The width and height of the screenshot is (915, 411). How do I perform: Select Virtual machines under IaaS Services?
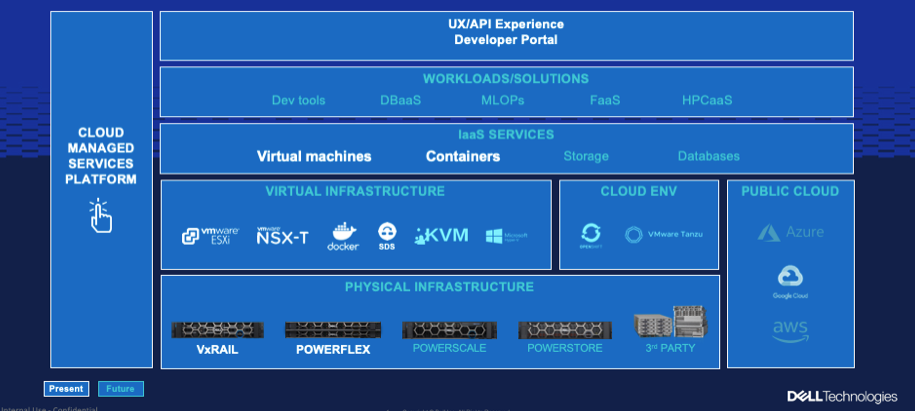[x=314, y=156]
